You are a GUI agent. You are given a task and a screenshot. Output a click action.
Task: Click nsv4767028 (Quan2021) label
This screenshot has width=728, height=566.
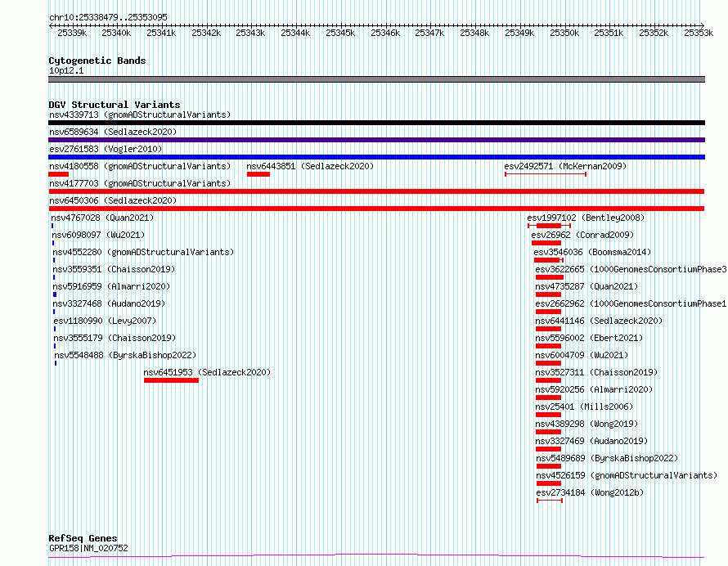[x=102, y=218]
